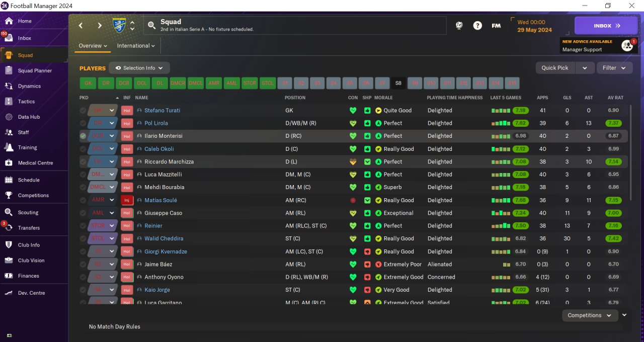Screen dimensions: 644x342
Task: Open the Medical Centre icon in sidebar
Action: [9, 163]
